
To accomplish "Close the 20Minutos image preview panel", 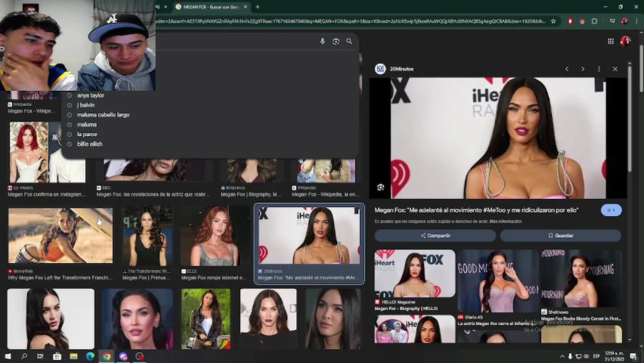I will (x=615, y=69).
